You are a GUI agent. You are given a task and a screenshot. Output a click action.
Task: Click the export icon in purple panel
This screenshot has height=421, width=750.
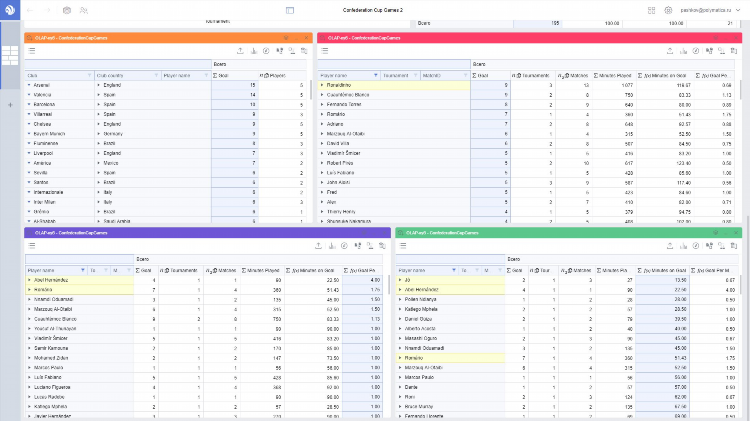(318, 245)
